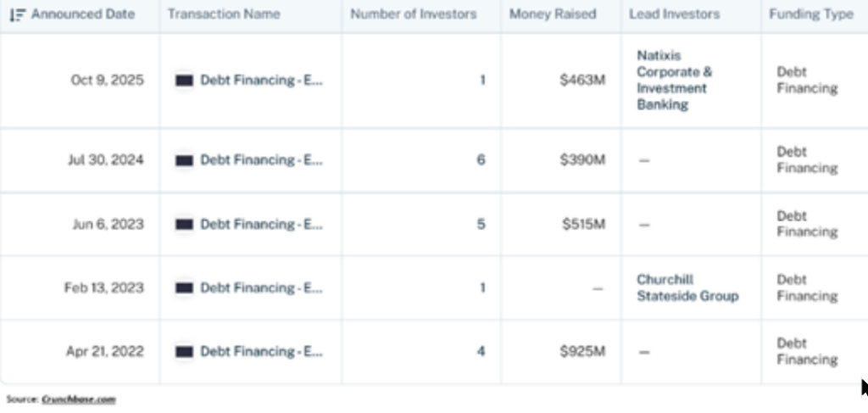Click the company logo in the Feb 13, 2023 row

[x=184, y=288]
